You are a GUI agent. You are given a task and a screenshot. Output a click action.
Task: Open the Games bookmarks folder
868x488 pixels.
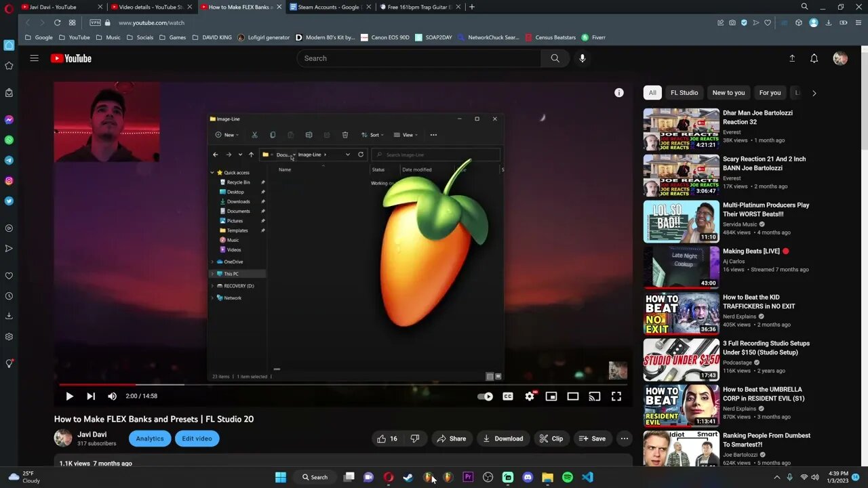(173, 37)
